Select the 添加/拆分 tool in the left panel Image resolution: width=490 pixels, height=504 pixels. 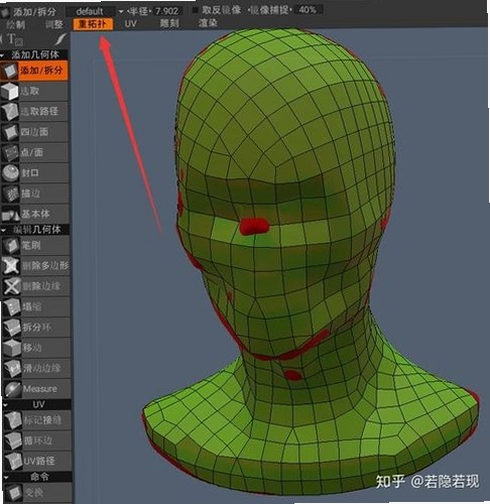(35, 70)
